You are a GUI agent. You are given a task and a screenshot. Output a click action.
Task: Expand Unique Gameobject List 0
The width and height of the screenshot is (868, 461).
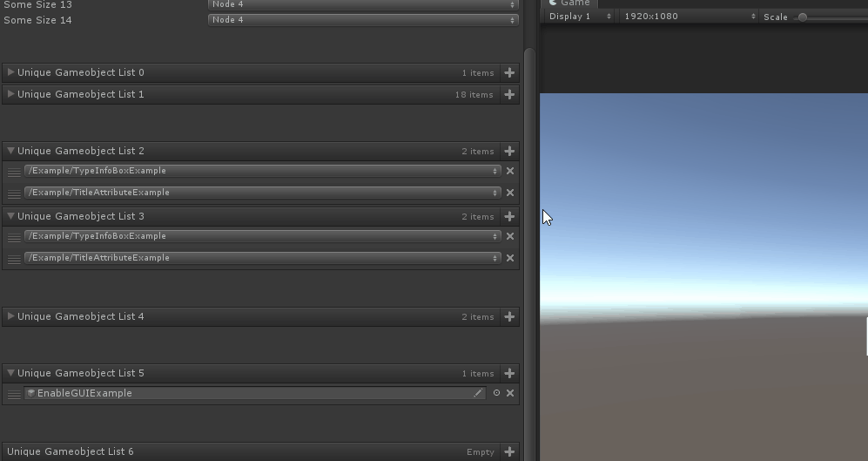point(10,72)
